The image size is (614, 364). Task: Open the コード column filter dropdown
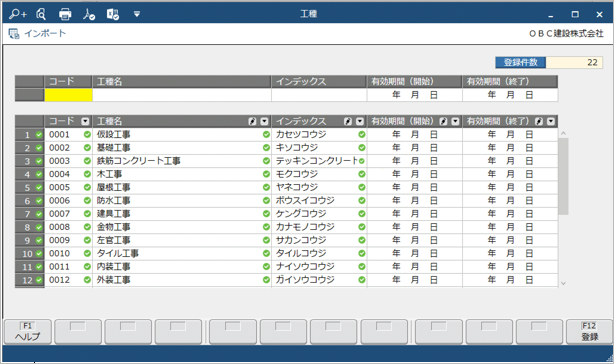(x=85, y=121)
